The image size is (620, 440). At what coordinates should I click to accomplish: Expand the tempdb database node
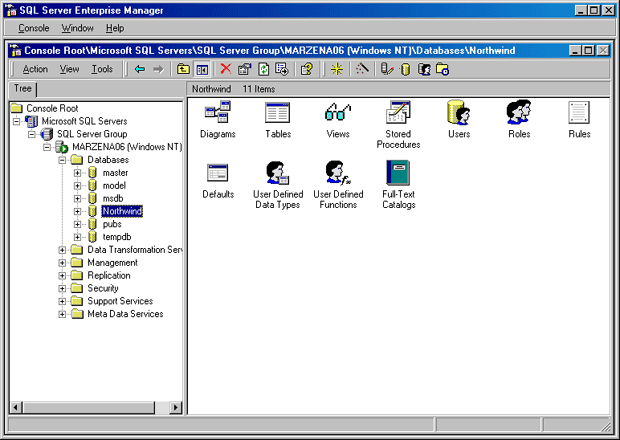click(78, 237)
